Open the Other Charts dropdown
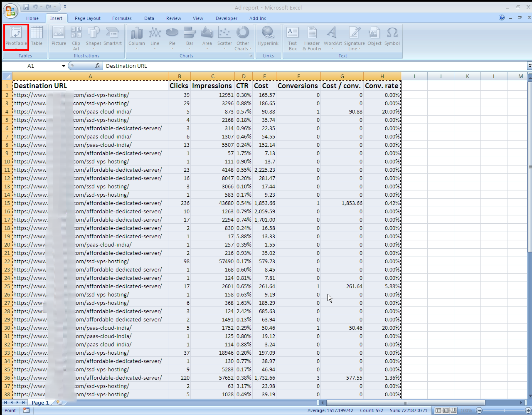This screenshot has width=532, height=415. [x=243, y=38]
